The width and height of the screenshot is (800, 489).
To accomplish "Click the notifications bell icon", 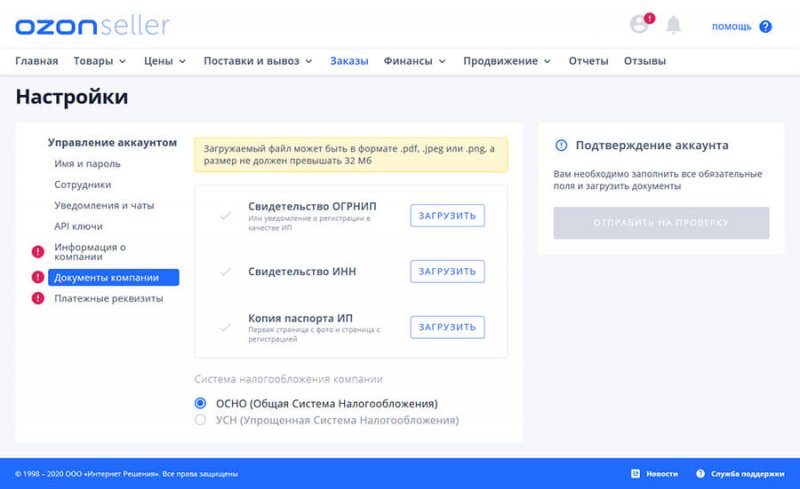I will [x=673, y=26].
